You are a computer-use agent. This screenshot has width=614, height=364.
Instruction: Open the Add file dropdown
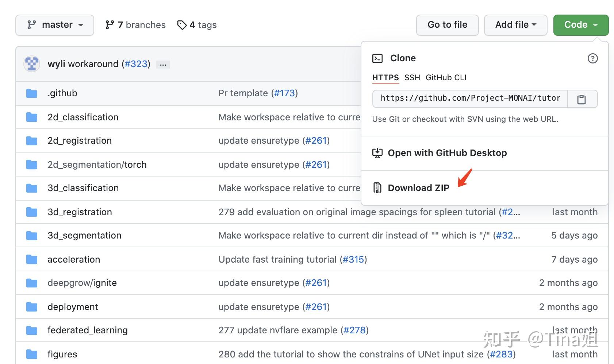(515, 24)
